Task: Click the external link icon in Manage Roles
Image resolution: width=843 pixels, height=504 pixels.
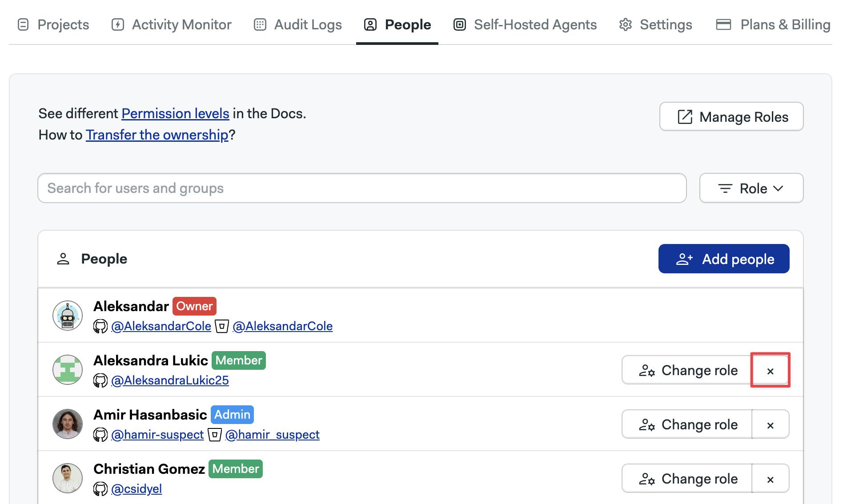Action: tap(685, 117)
